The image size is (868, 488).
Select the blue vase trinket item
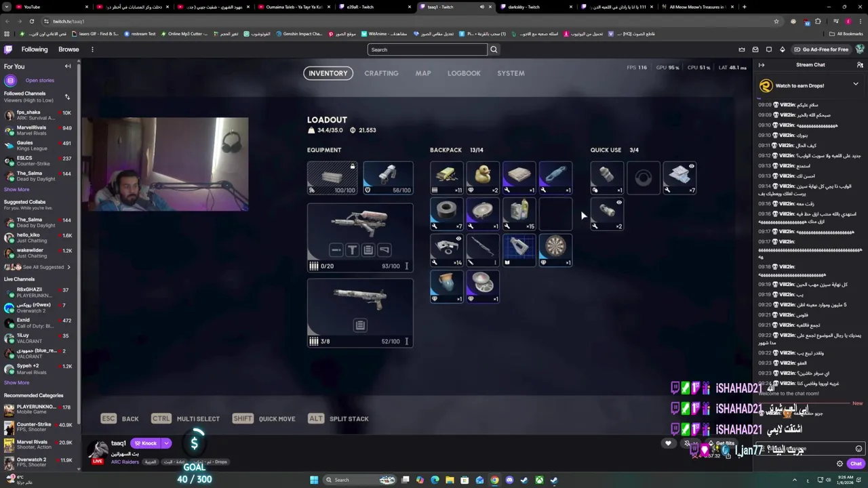pos(446,287)
